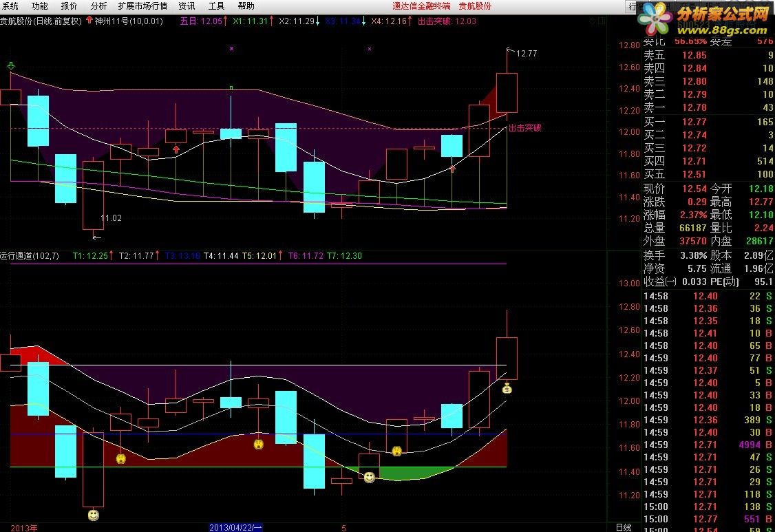Open the 资讯 menu
The image size is (775, 532).
coord(187,6)
